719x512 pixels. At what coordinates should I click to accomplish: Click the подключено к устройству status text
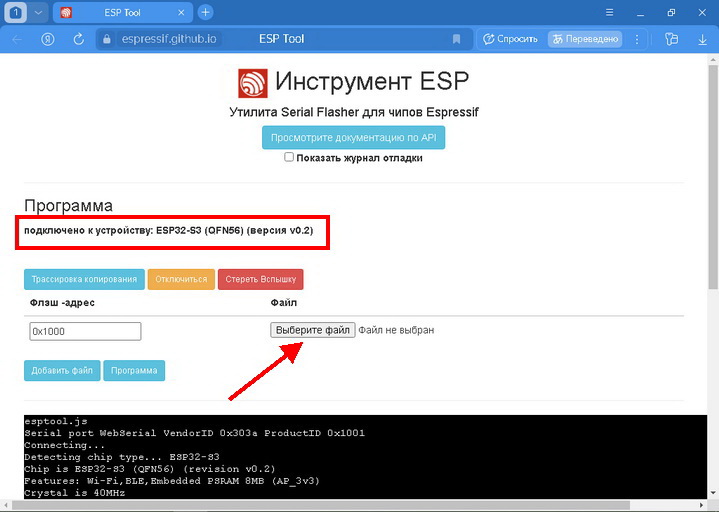[x=169, y=230]
